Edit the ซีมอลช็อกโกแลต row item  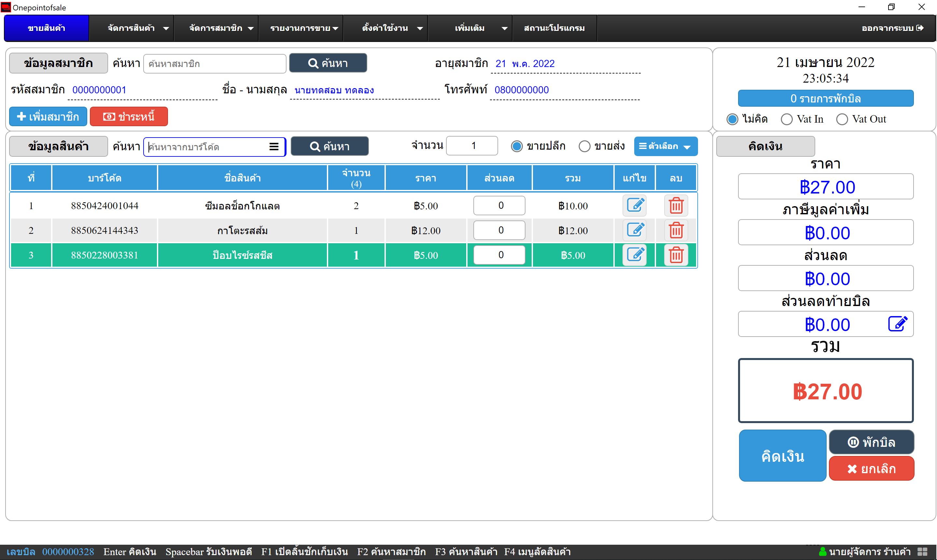(x=635, y=206)
